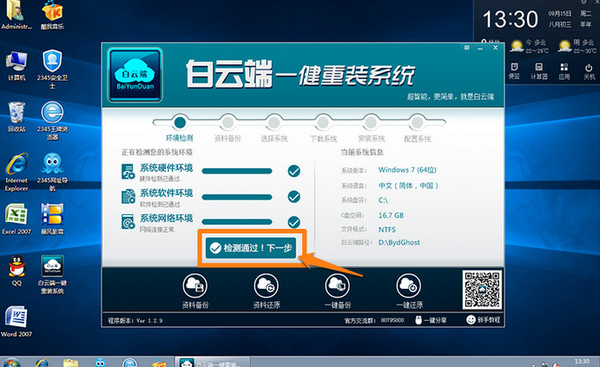Viewport: 600px width, 367px height.
Task: Open 2345王牌浏览器 desktop icon
Action: 52,120
